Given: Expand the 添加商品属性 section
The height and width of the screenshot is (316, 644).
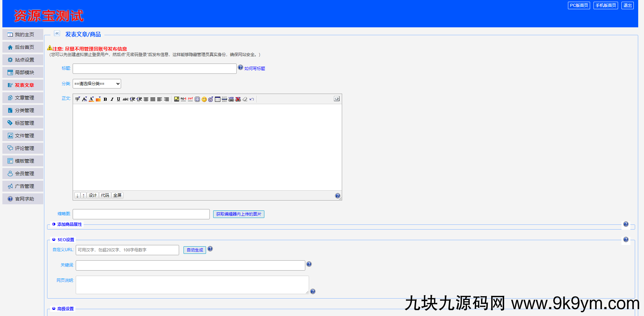Looking at the screenshot, I should click(x=69, y=224).
